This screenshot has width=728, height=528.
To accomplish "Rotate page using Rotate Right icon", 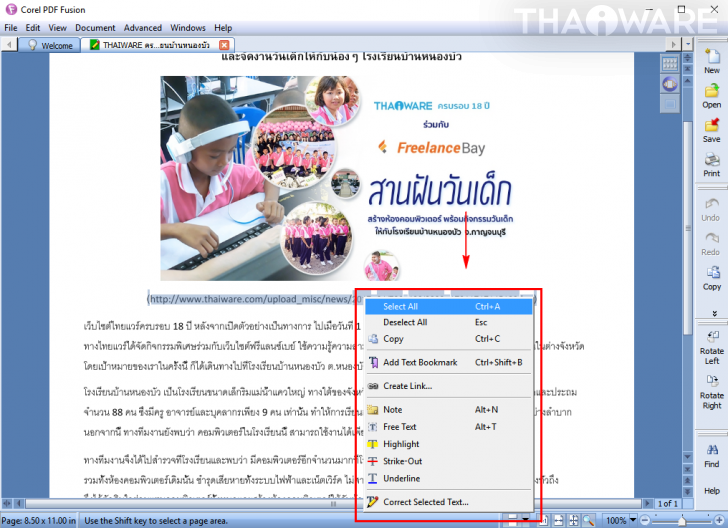I will click(x=712, y=380).
